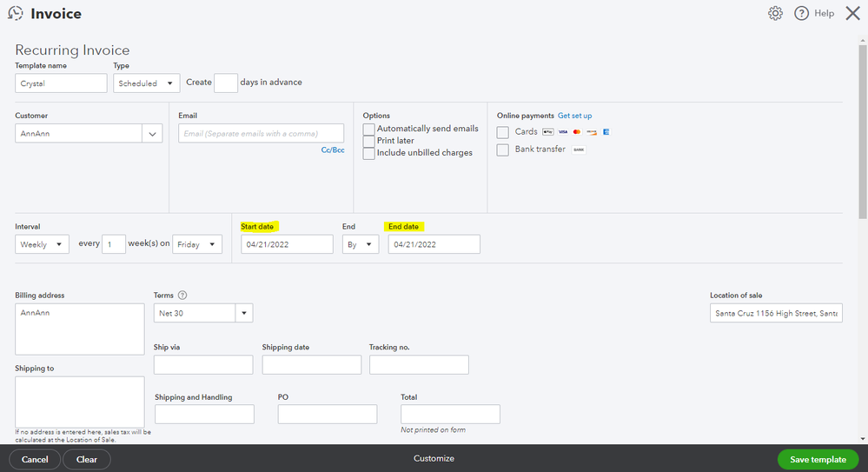Click the Cc/Bcc link
This screenshot has width=868, height=472.
333,150
